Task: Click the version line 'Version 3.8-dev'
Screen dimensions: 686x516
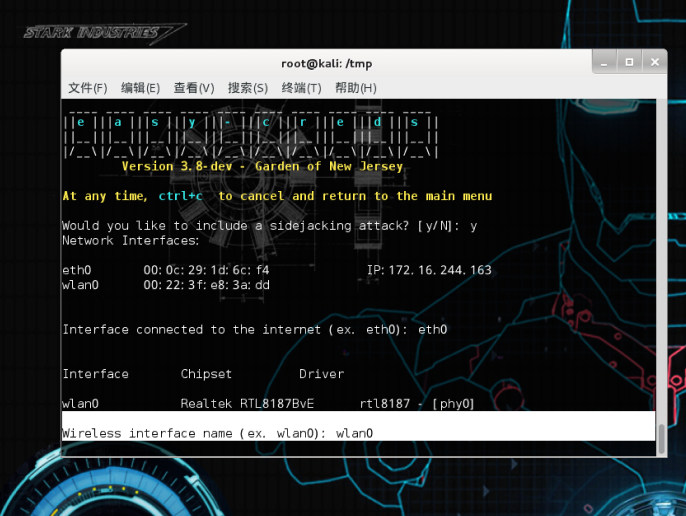Action: pos(177,166)
